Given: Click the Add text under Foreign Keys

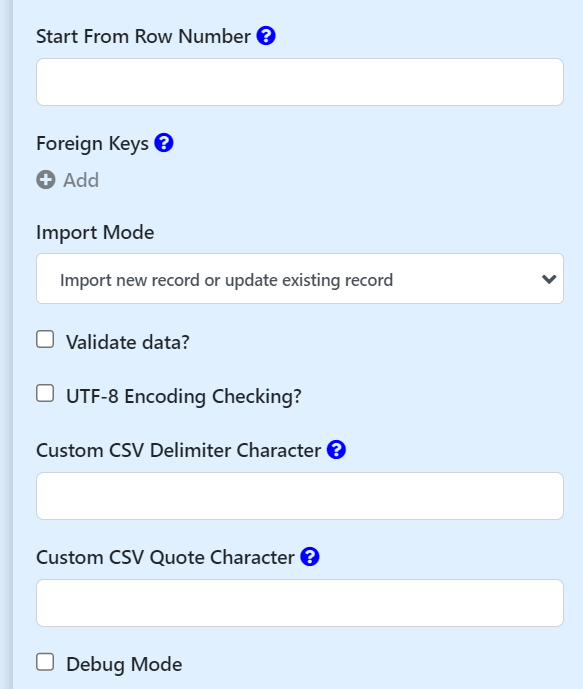Looking at the screenshot, I should [81, 180].
